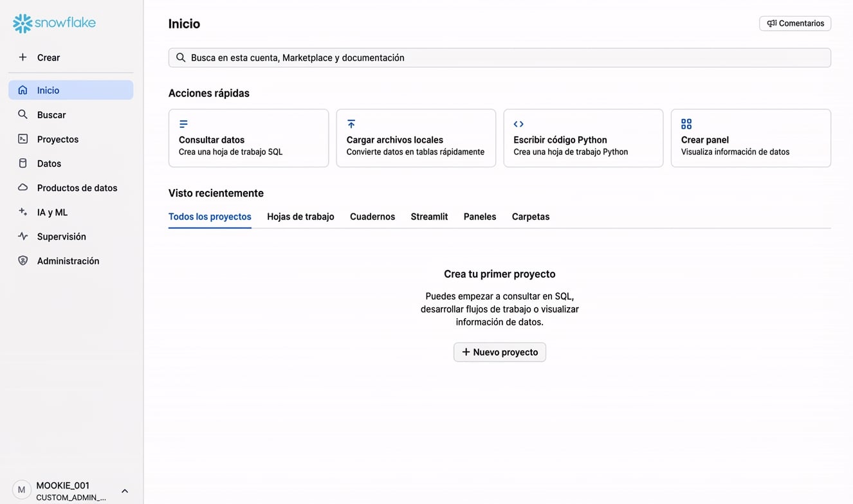Open Administración in the sidebar
Screen dimensions: 853x504
(71, 261)
